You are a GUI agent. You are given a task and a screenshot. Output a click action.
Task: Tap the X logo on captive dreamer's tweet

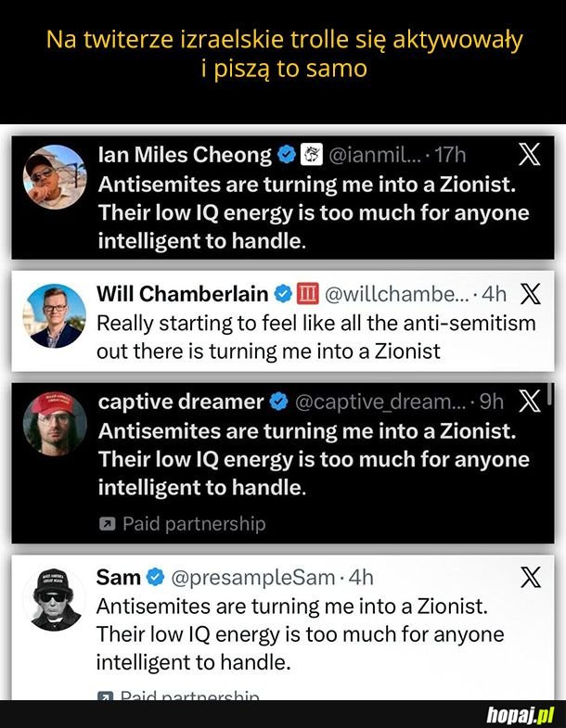pyautogui.click(x=530, y=402)
